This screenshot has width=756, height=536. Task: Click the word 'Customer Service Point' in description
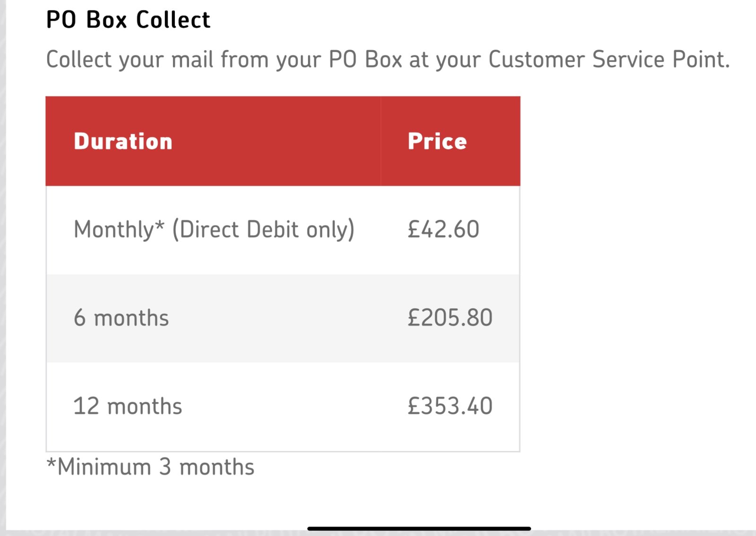pos(609,60)
